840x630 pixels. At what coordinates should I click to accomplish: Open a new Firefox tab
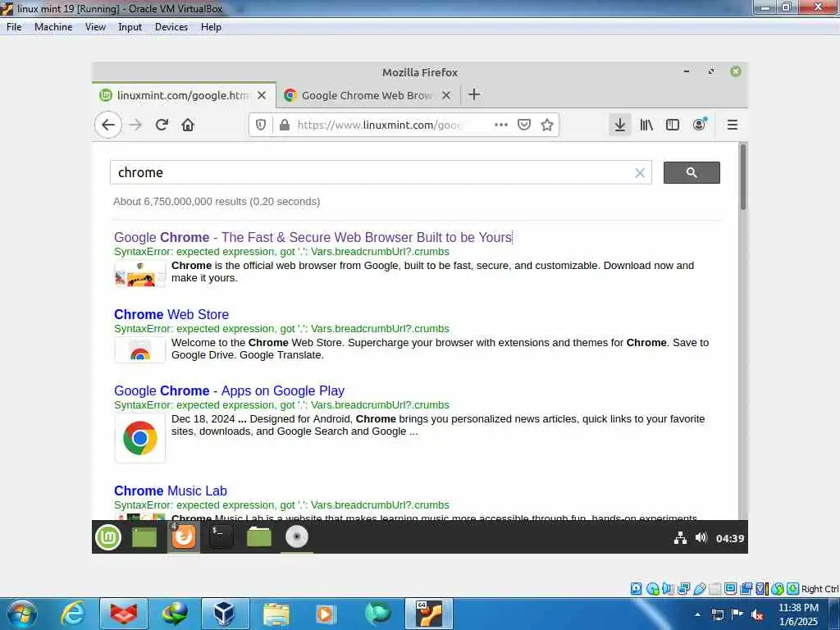(474, 95)
